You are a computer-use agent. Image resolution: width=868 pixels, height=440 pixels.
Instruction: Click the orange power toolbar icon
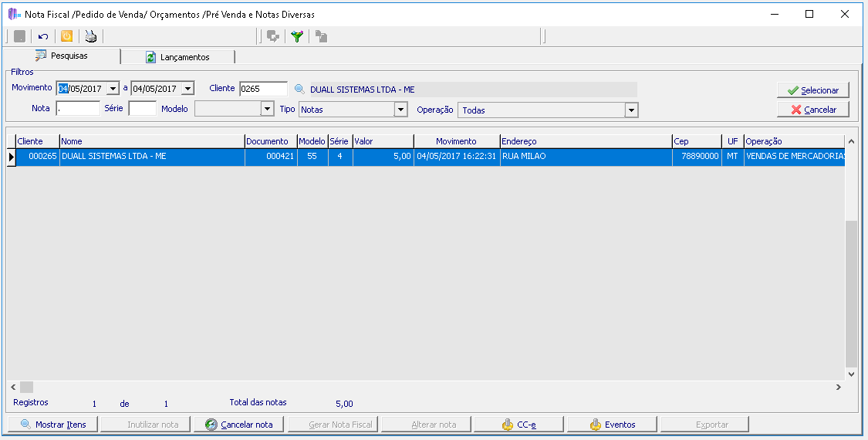click(66, 36)
